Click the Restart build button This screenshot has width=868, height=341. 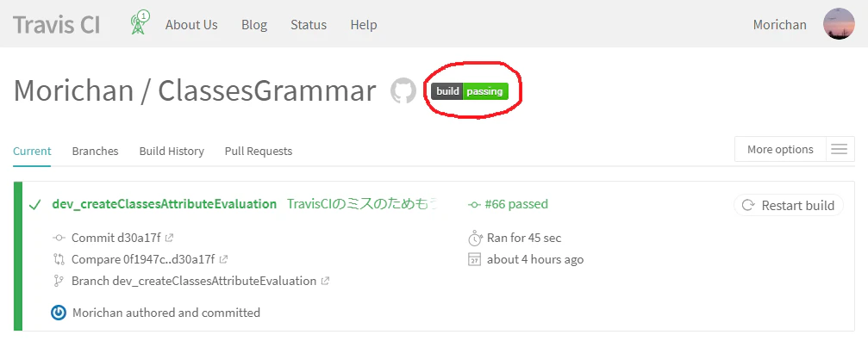(789, 205)
